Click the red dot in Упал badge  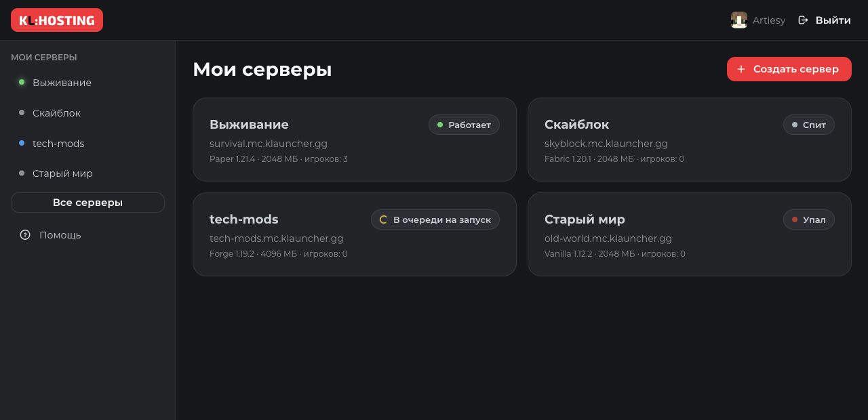[795, 219]
